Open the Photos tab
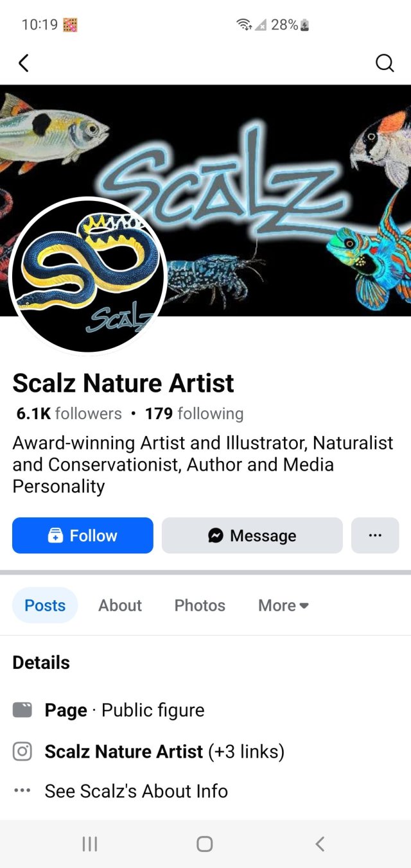411x868 pixels. 200,605
